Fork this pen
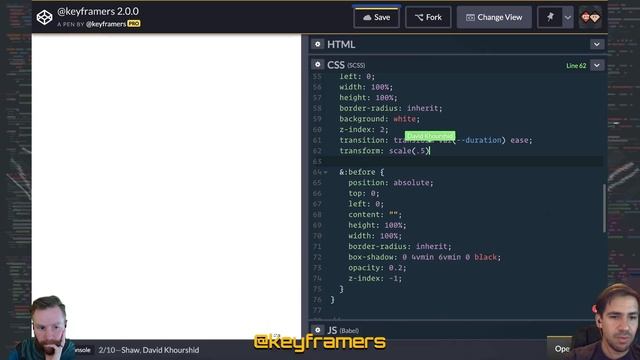This screenshot has width=640, height=360. coord(428,18)
